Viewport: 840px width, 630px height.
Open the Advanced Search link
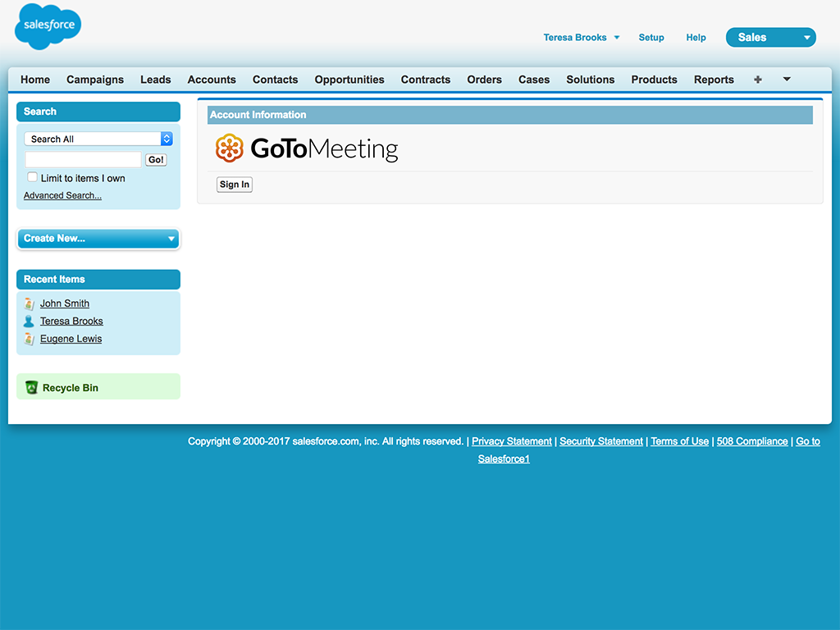point(62,195)
